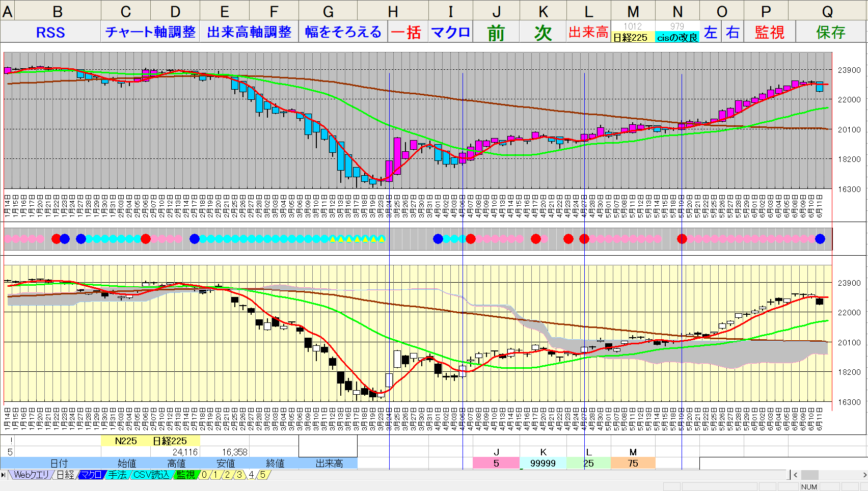868x491 pixels.
Task: Click the blue signal dot at indicator row's right end
Action: pos(820,239)
